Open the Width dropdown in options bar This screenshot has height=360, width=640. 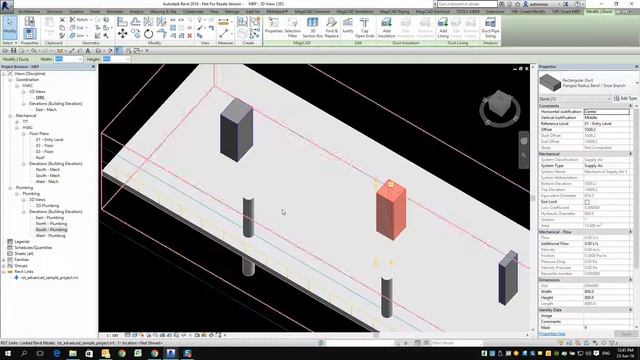pyautogui.click(x=80, y=59)
